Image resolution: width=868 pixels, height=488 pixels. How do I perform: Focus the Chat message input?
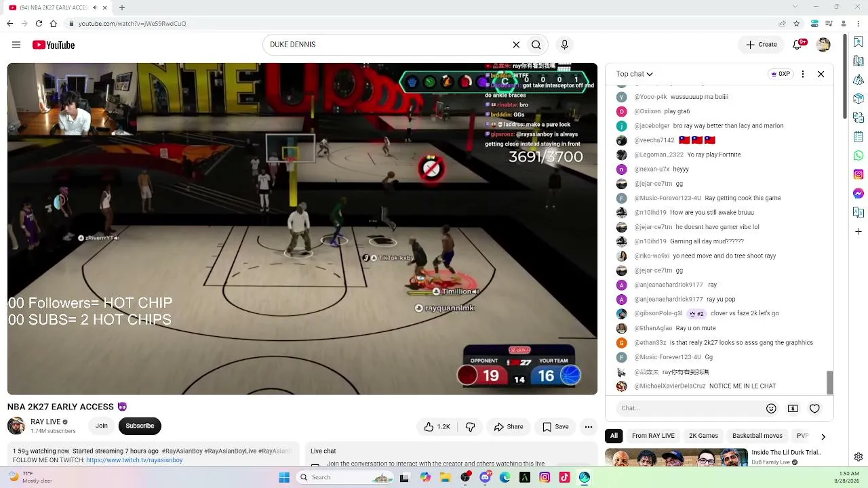[x=690, y=408]
